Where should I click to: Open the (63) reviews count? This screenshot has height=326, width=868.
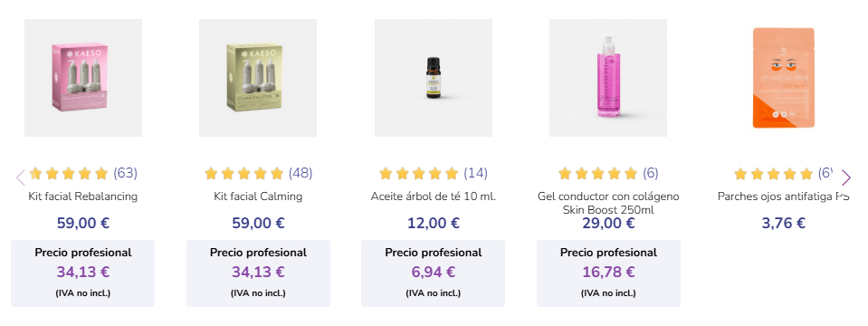[125, 173]
